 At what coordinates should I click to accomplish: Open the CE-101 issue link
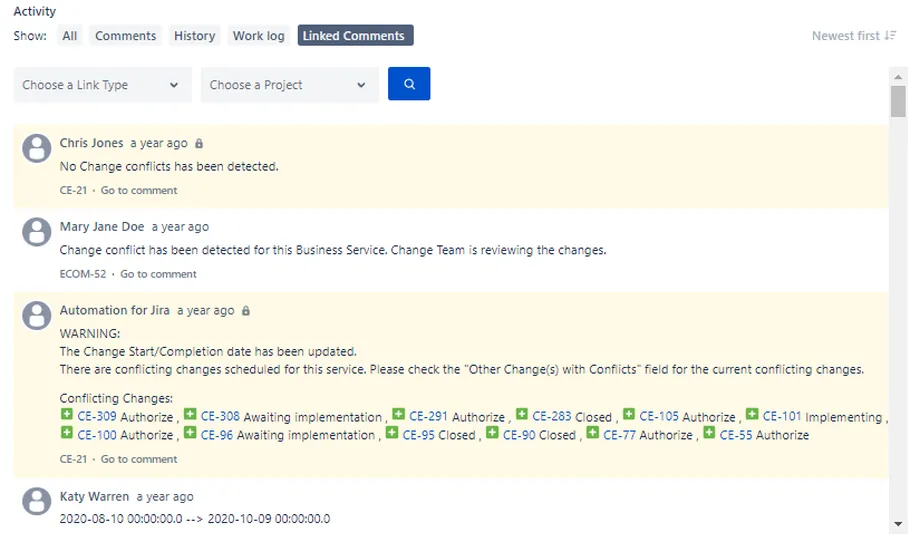pos(782,416)
